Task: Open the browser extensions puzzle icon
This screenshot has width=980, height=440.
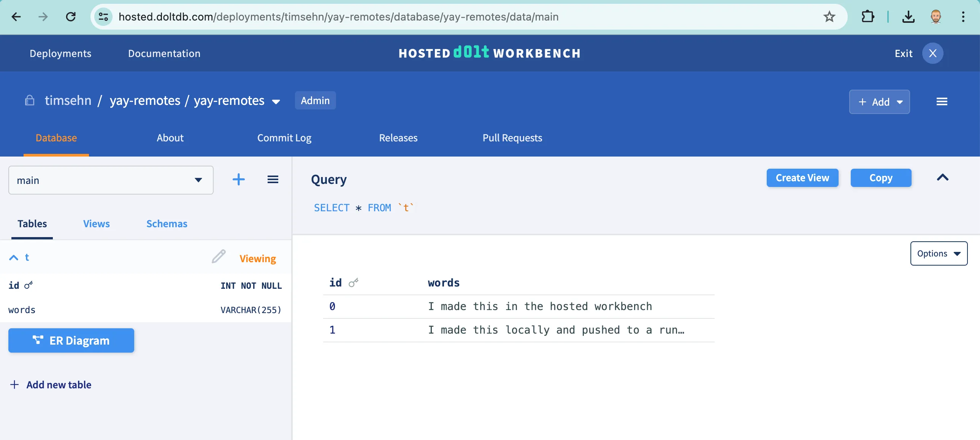Action: click(x=867, y=17)
